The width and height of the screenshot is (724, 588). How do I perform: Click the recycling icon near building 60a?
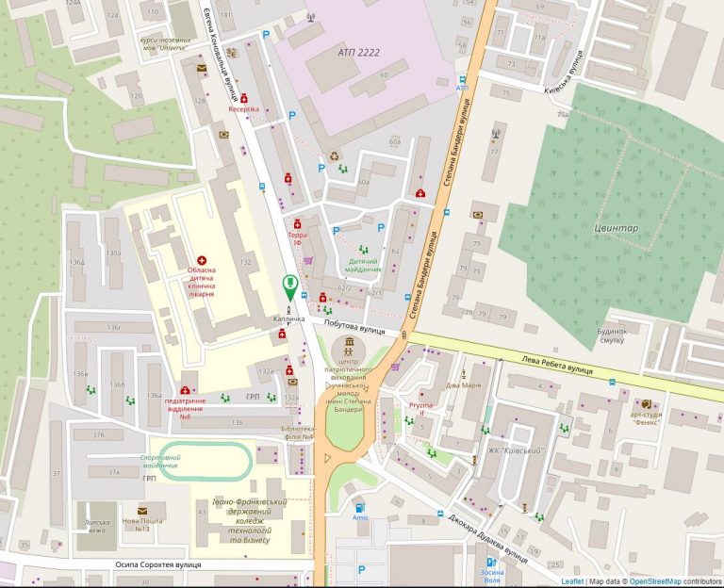pos(334,156)
